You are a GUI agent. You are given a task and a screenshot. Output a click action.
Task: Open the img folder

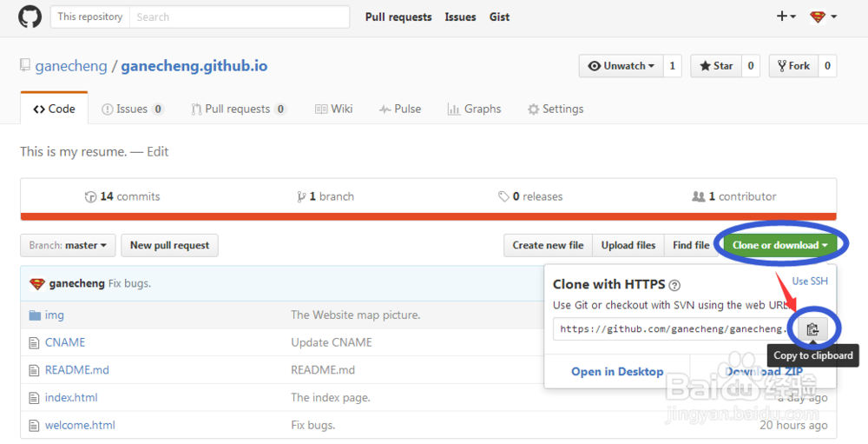point(55,315)
